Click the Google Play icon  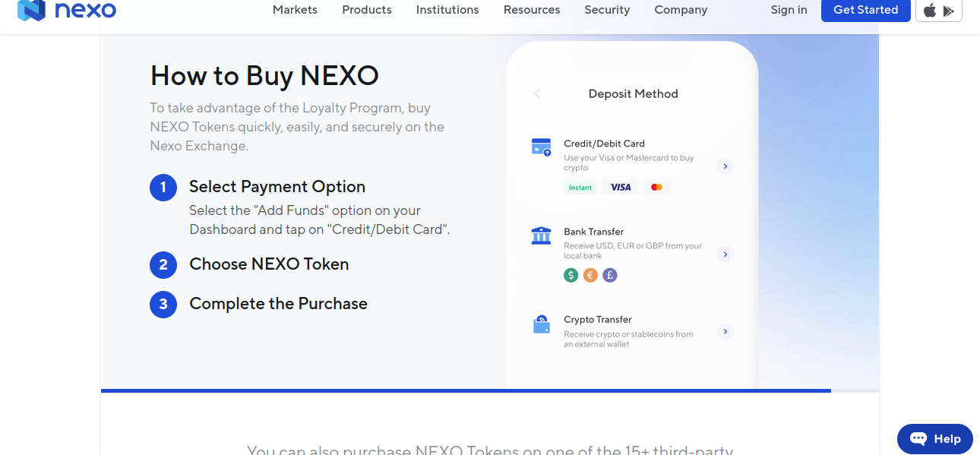[x=948, y=11]
